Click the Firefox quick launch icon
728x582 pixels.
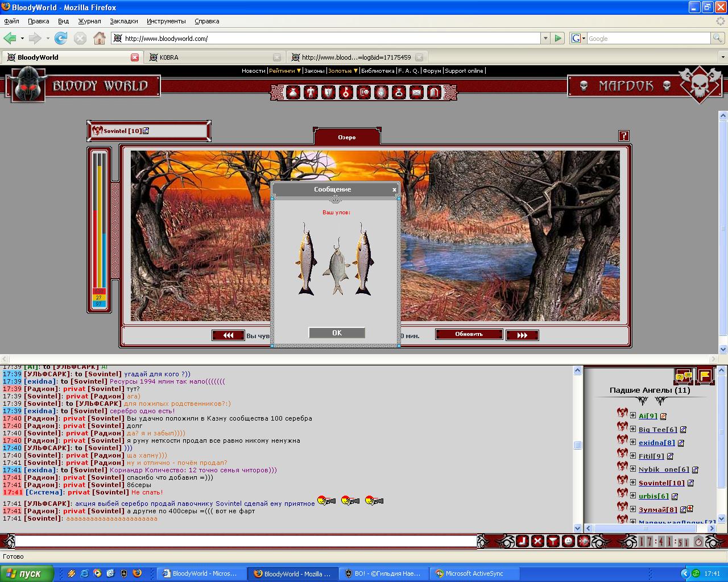pyautogui.click(x=137, y=573)
